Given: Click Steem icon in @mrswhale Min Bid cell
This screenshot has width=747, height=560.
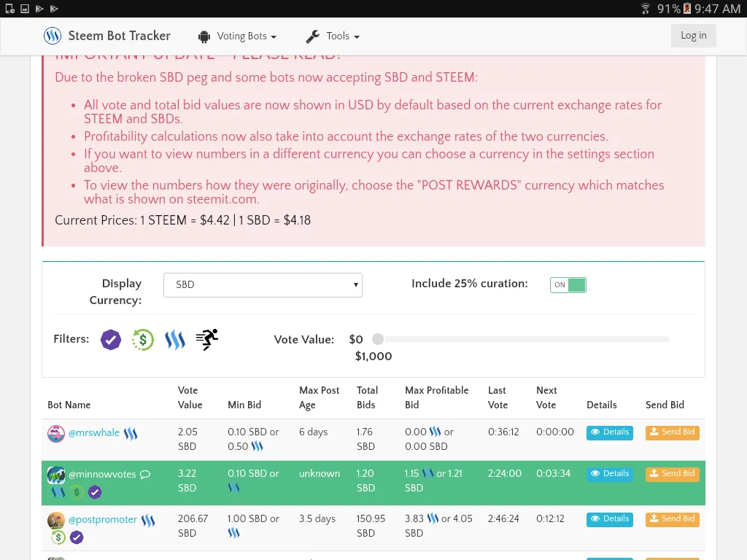Looking at the screenshot, I should pos(258,446).
